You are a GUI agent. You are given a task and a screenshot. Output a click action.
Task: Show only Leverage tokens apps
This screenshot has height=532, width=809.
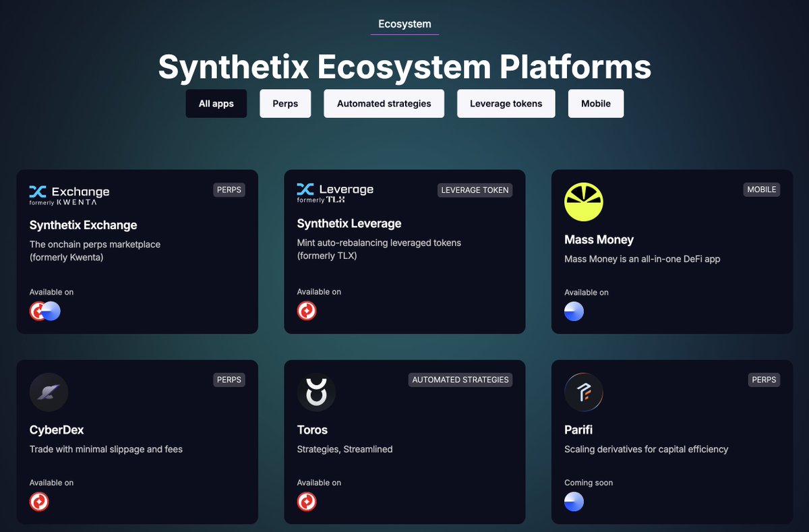click(x=506, y=104)
